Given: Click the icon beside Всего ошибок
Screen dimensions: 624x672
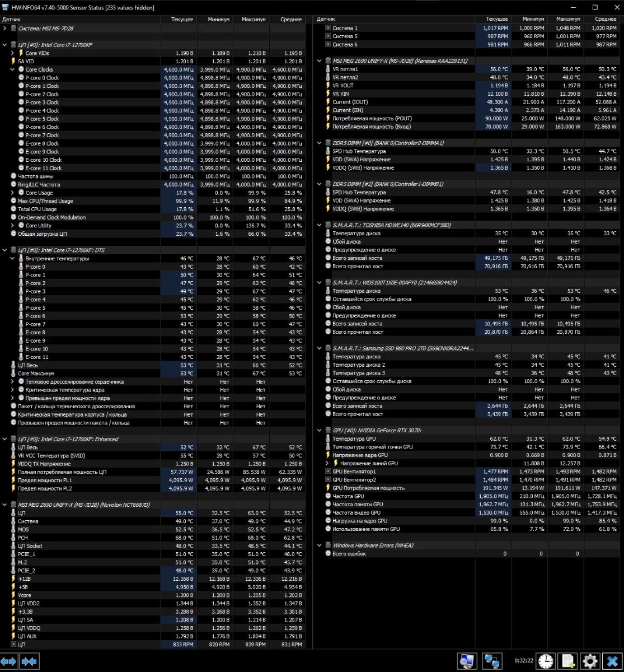Looking at the screenshot, I should (x=328, y=554).
